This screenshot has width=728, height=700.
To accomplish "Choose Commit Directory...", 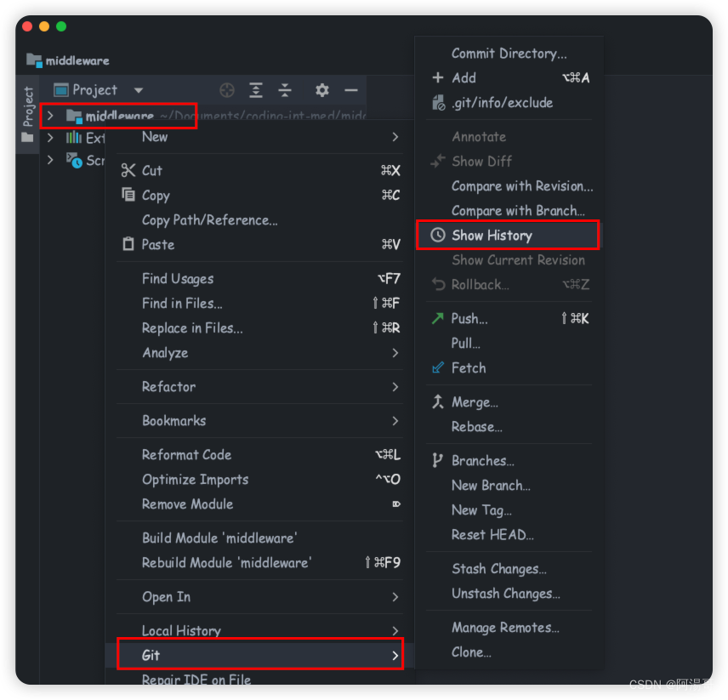I will pos(509,54).
